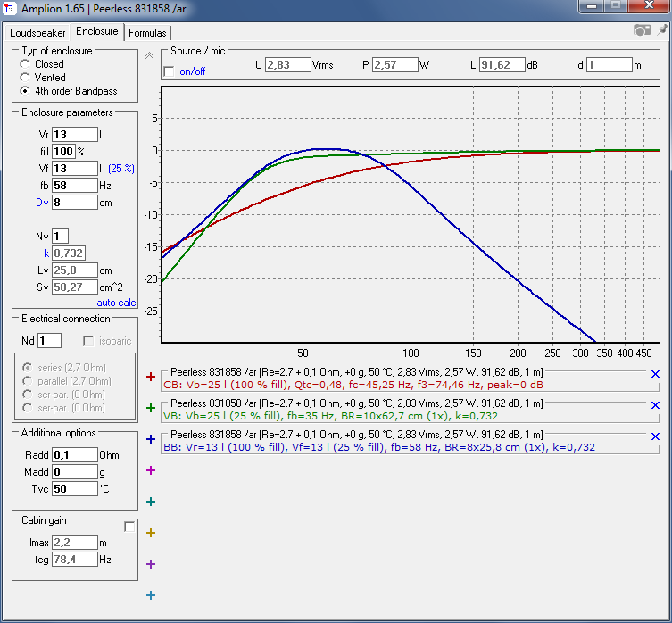Click the Vf volume input field
This screenshot has height=623, width=672.
75,169
